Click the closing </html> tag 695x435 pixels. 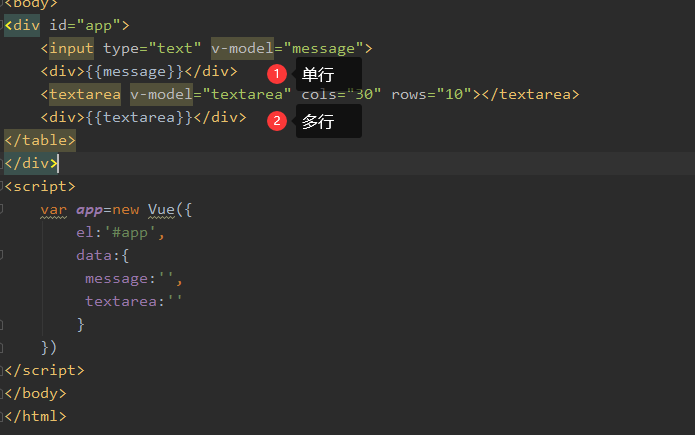point(35,417)
